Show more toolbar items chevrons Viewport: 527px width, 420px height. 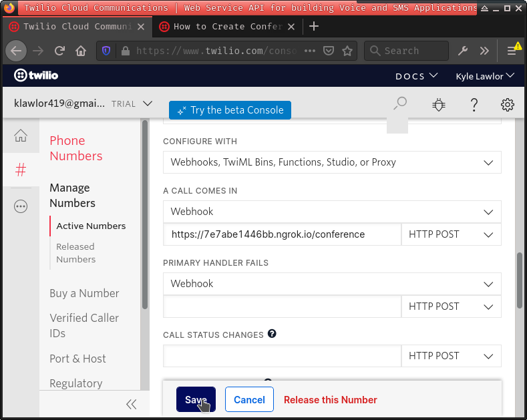pyautogui.click(x=484, y=51)
